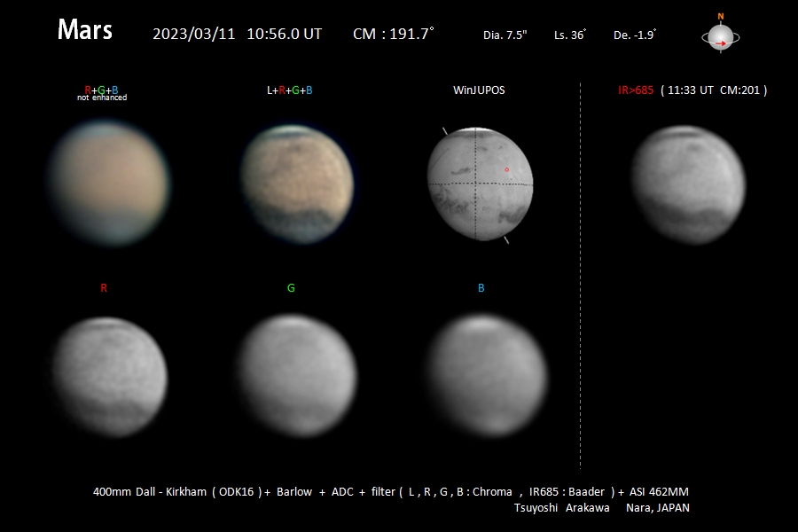The image size is (798, 532).
Task: Click the green 'G' channel label
Action: [x=291, y=288]
